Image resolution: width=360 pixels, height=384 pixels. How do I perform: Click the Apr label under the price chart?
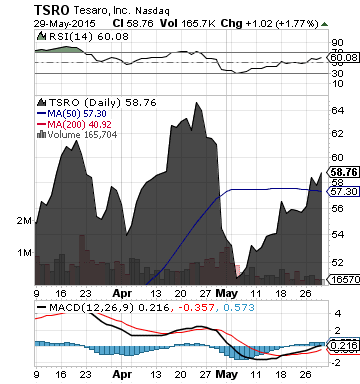click(x=122, y=294)
